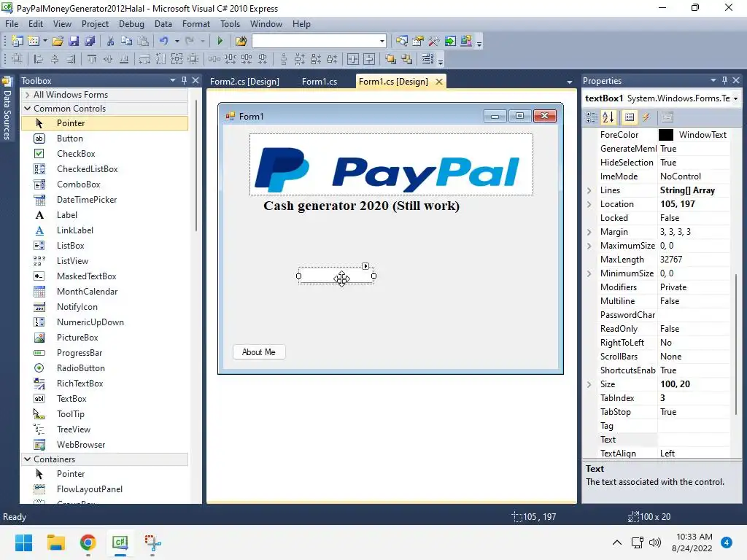The height and width of the screenshot is (560, 747).
Task: Open Solution Explorer toolbar icon
Action: coord(402,41)
